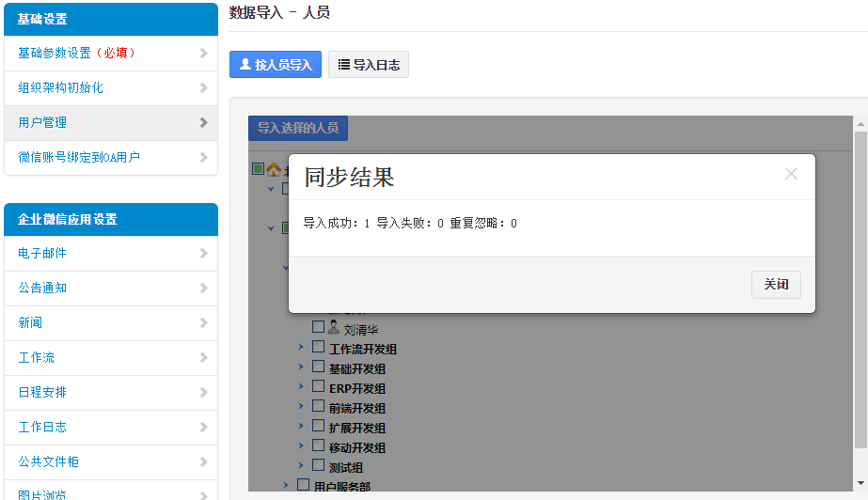
Task: Select 移动开发组 tree item label
Action: pyautogui.click(x=357, y=447)
